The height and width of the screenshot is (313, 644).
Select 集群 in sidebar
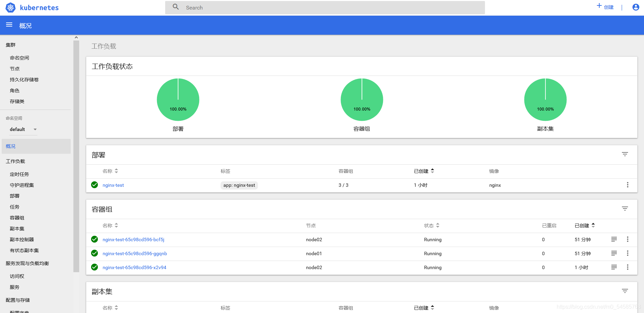point(11,45)
